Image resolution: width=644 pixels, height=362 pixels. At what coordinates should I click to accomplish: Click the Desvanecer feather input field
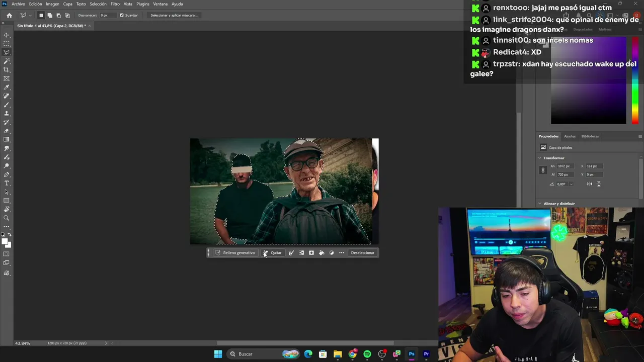tap(107, 15)
